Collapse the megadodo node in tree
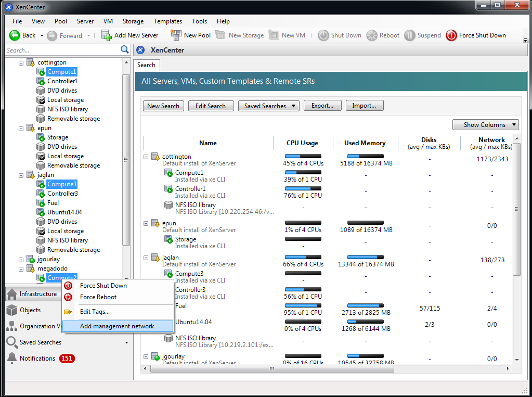 (x=21, y=269)
